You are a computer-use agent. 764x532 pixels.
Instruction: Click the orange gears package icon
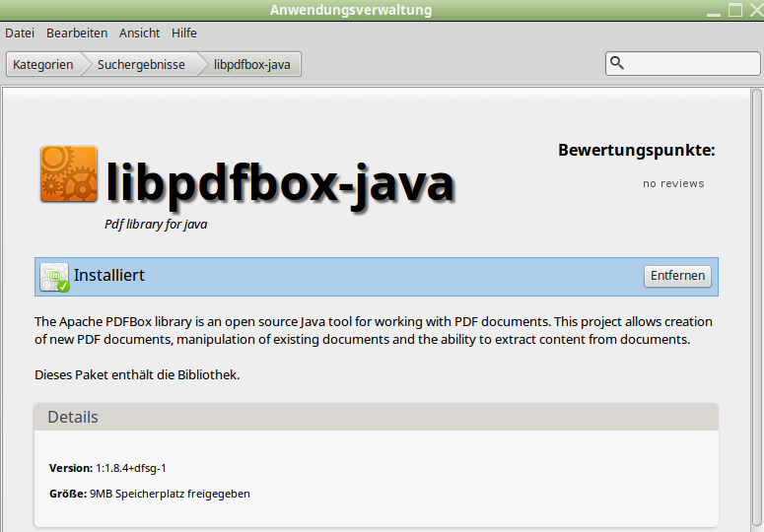69,173
